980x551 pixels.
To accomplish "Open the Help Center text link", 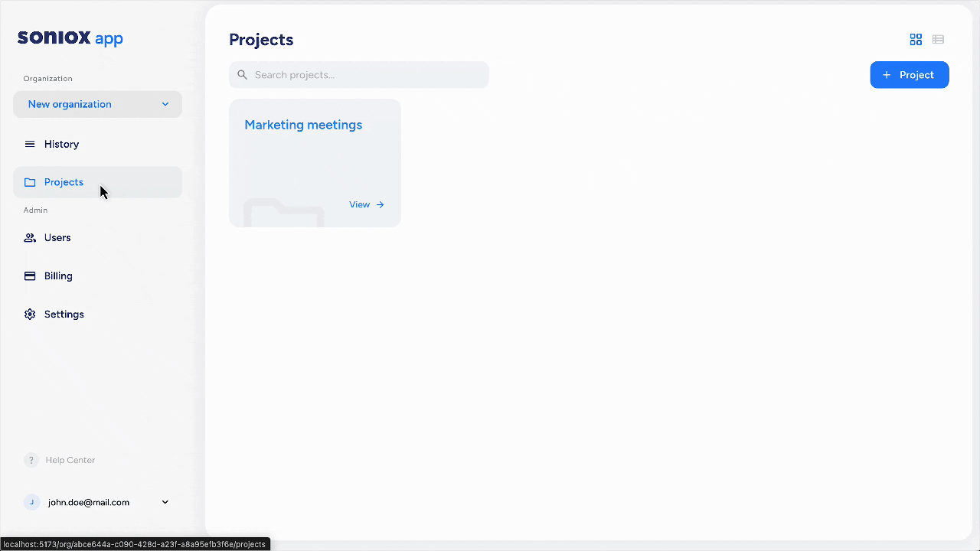I will [70, 460].
